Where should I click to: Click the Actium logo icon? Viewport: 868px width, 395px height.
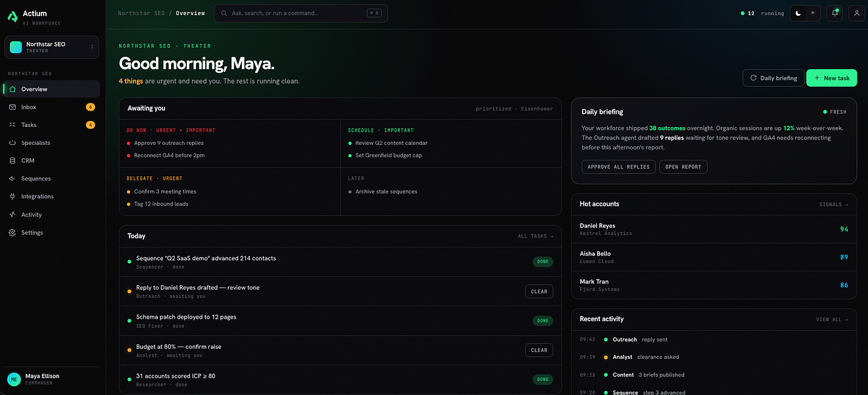(12, 17)
